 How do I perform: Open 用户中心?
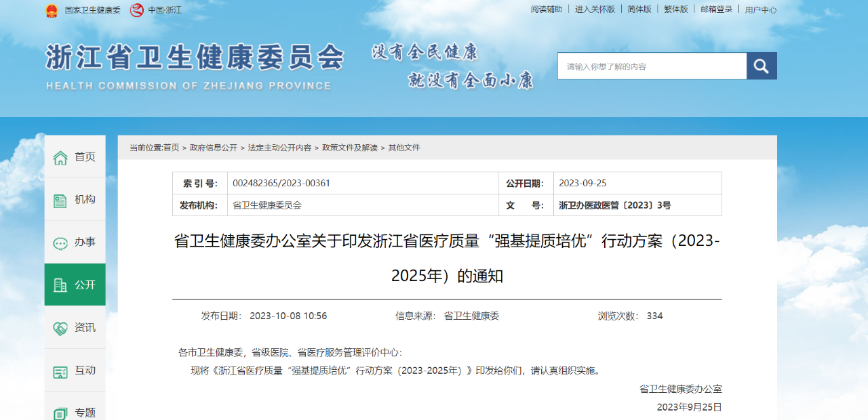click(x=761, y=9)
